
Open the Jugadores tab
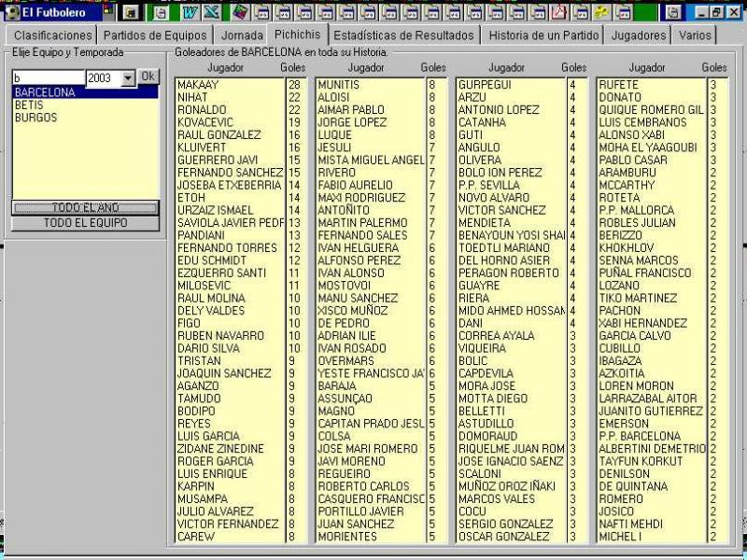click(x=639, y=35)
